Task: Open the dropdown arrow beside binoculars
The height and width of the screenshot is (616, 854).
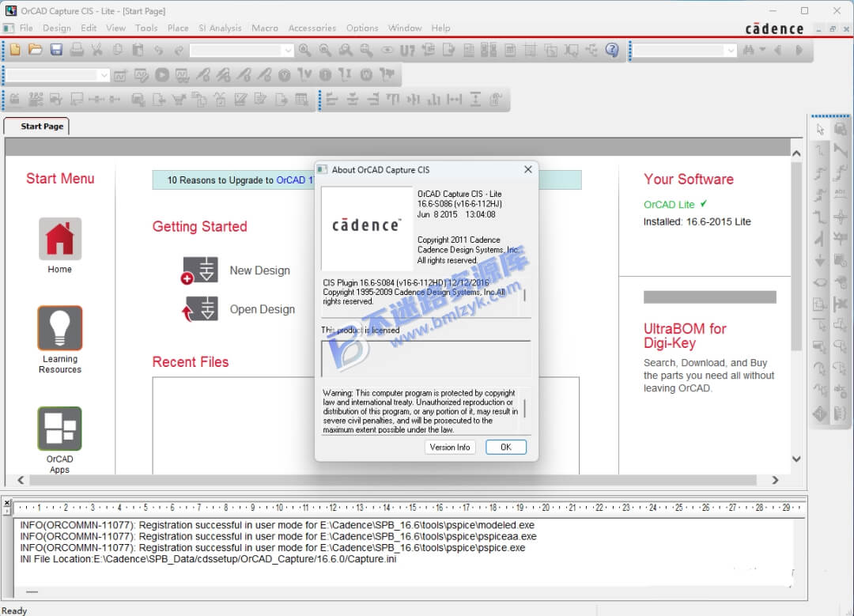Action: 762,50
